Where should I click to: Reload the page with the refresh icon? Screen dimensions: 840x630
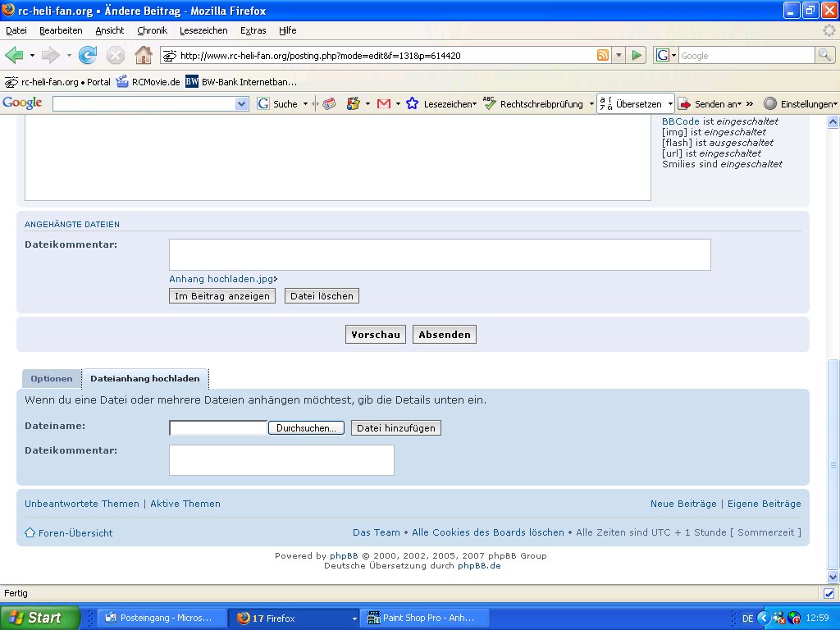point(87,55)
